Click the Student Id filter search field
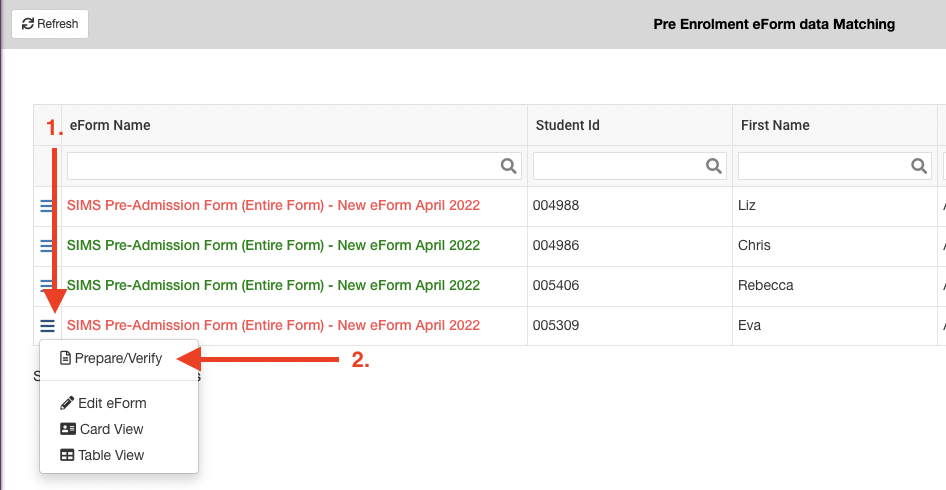 pos(630,166)
